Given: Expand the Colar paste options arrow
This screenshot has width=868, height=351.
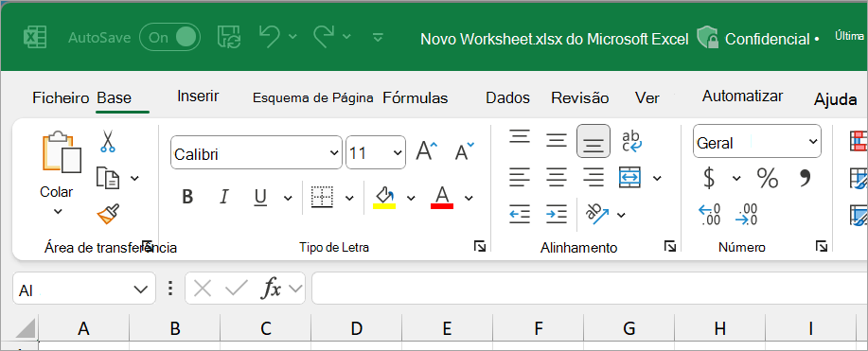Looking at the screenshot, I should click(x=58, y=211).
